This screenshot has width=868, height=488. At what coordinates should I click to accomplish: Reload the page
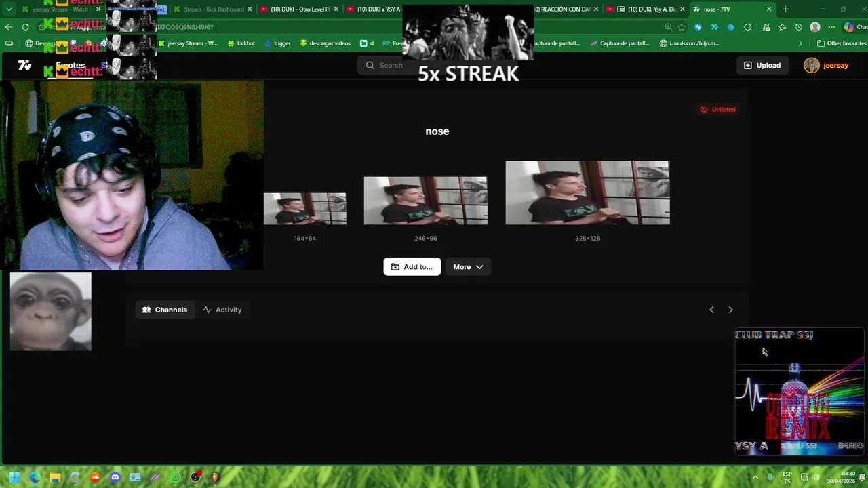point(25,27)
